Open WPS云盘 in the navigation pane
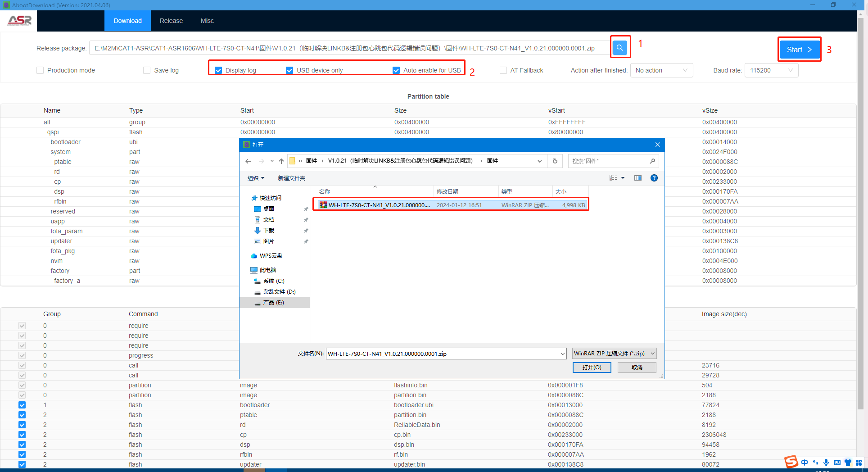Viewport: 868px width, 472px height. pos(271,256)
